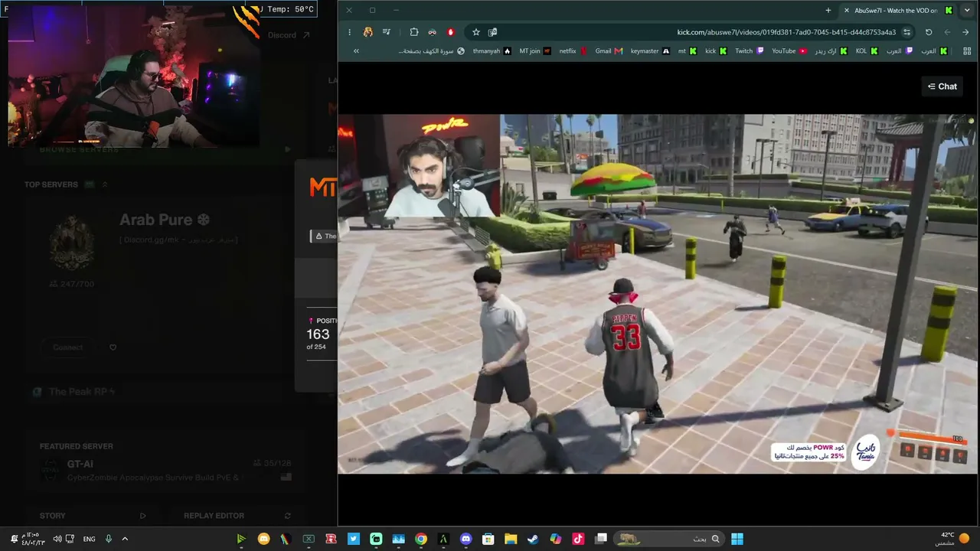Reload the Kick page
This screenshot has width=980, height=551.
click(x=929, y=32)
